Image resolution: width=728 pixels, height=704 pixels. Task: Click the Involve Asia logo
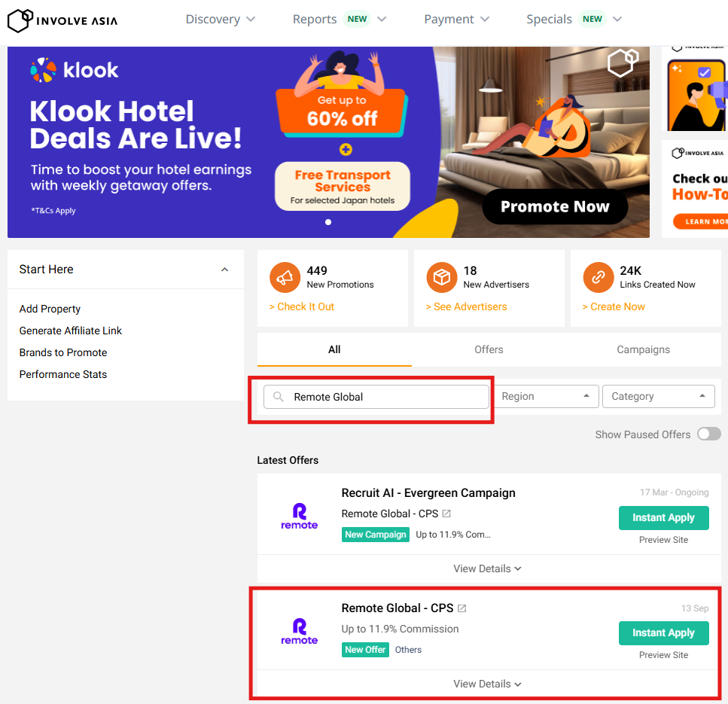(62, 20)
